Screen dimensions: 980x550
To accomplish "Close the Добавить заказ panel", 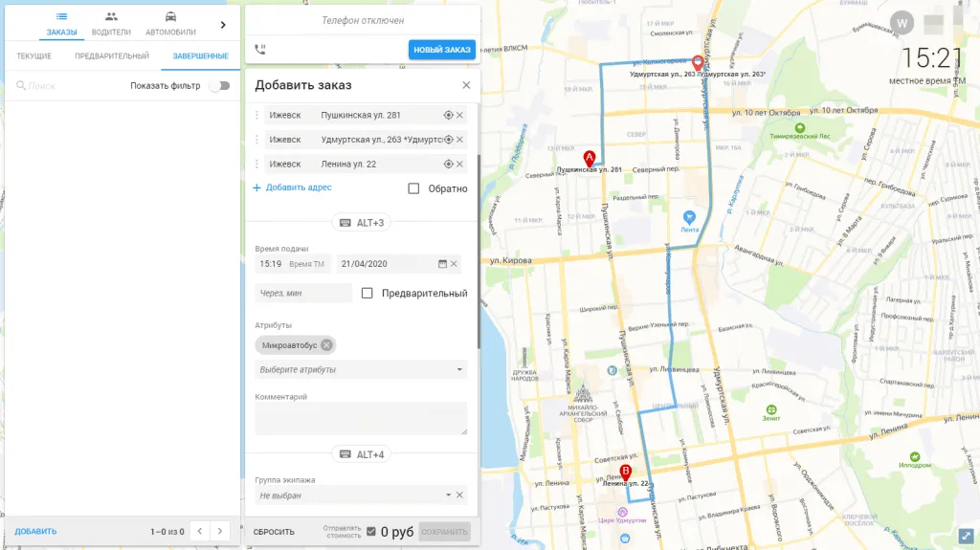I will pyautogui.click(x=466, y=85).
